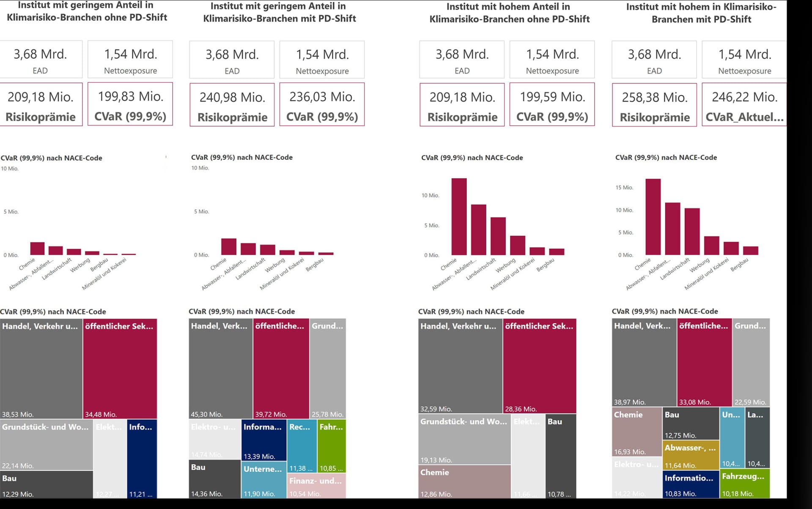Select the 199,83 Mio. CVaR (99,9%) card
Viewport: 812px width, 509px height.
130,104
